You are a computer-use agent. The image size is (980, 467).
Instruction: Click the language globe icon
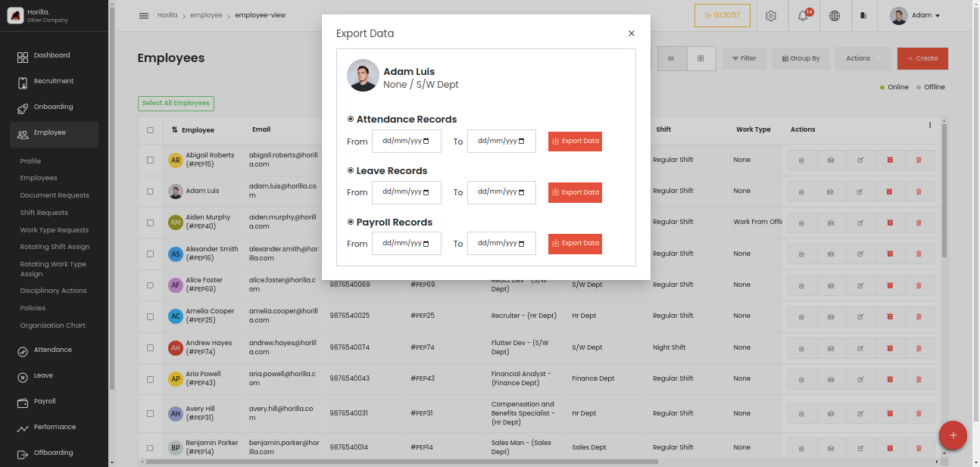835,16
